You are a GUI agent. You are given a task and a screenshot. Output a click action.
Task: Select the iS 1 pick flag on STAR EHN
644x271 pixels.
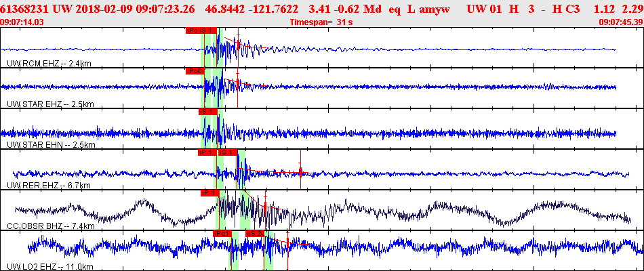tap(208, 112)
